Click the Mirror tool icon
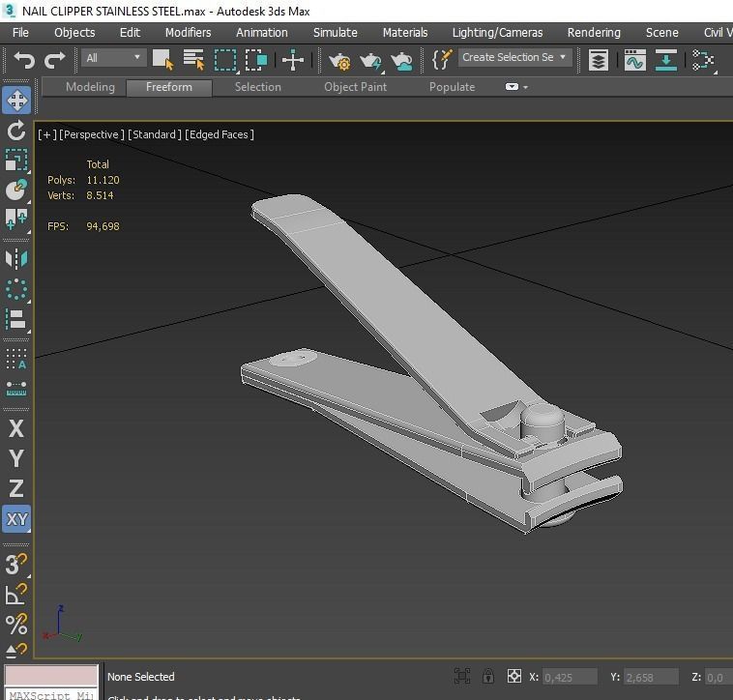This screenshot has width=733, height=700. (16, 258)
